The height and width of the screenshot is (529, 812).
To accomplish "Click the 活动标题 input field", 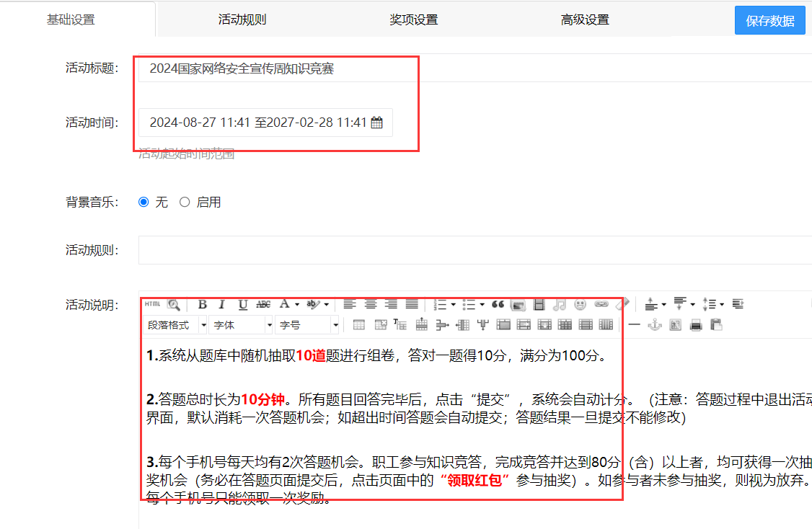I will pyautogui.click(x=475, y=68).
